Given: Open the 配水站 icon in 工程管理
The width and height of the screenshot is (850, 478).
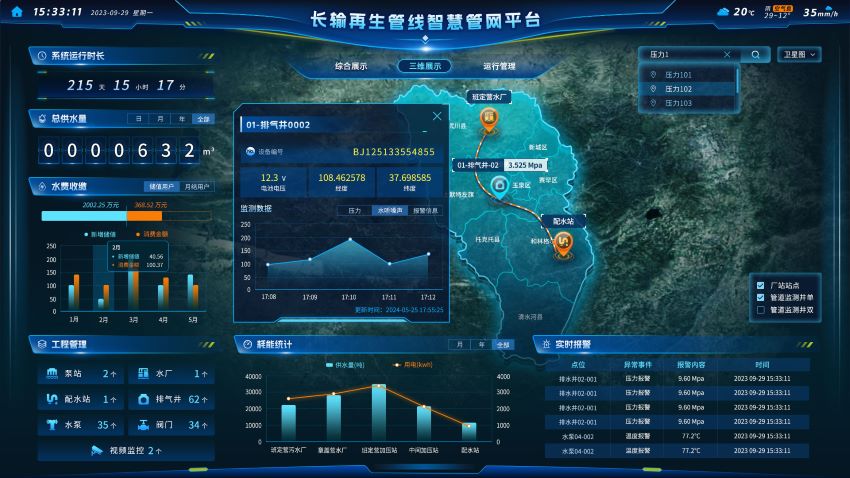Looking at the screenshot, I should [x=52, y=399].
